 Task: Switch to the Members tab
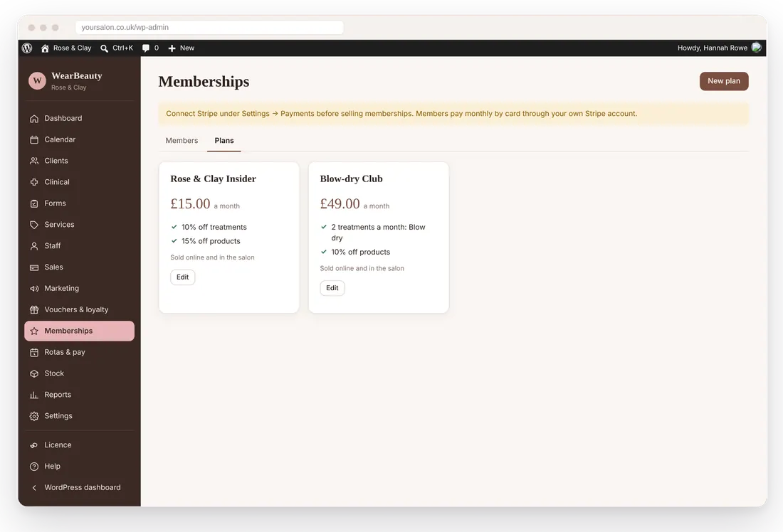182,141
